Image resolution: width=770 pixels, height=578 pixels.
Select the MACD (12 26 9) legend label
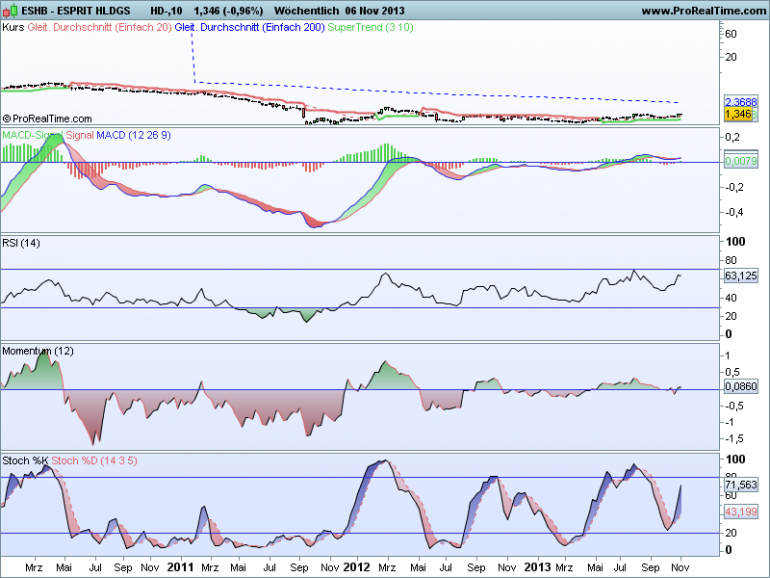tap(133, 136)
